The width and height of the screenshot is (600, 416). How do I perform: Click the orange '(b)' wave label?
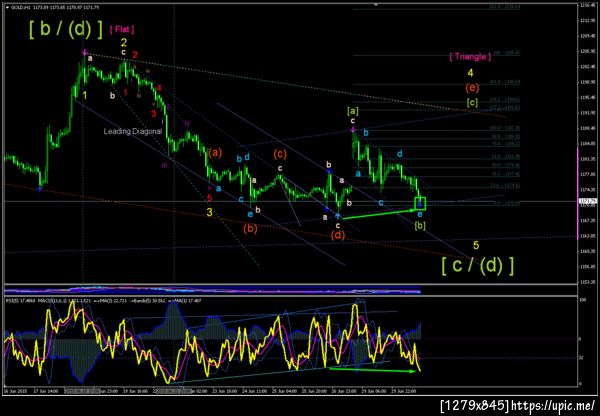pos(250,228)
